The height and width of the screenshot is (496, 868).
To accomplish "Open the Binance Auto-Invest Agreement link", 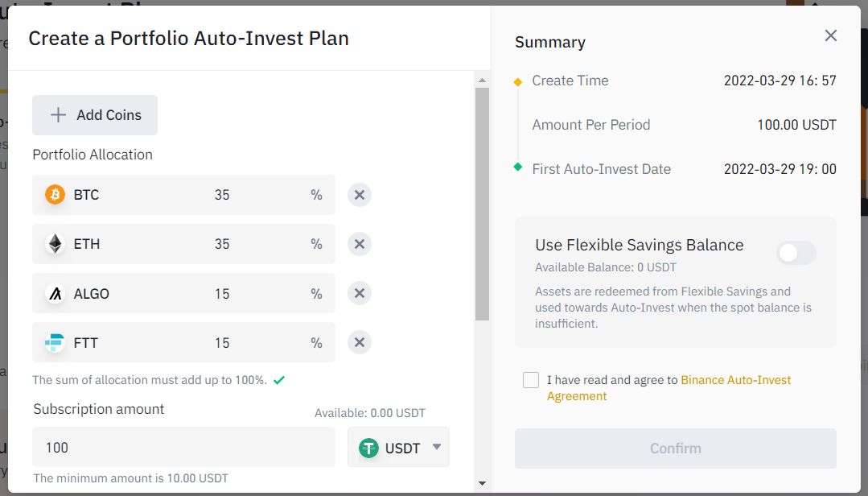I will [x=735, y=380].
